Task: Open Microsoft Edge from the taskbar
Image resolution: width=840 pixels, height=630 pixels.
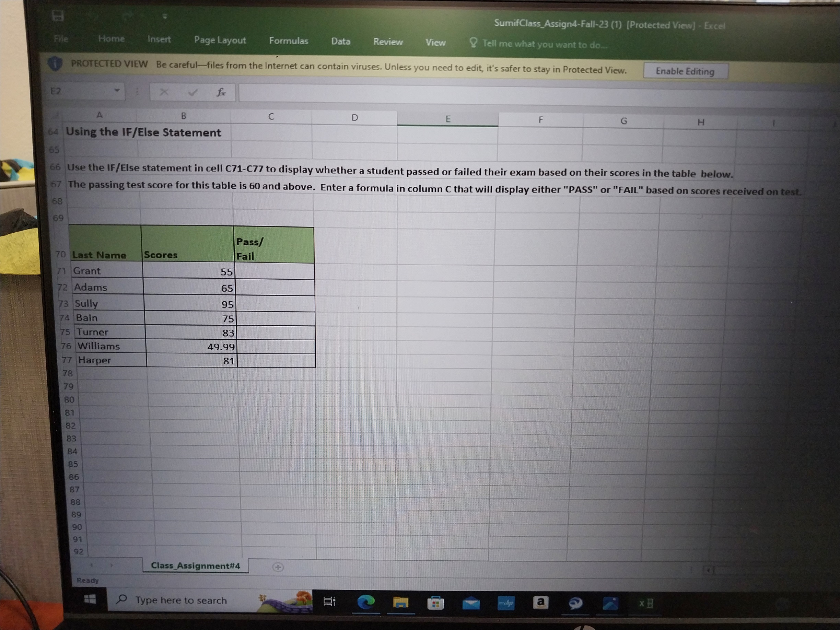Action: tap(366, 603)
